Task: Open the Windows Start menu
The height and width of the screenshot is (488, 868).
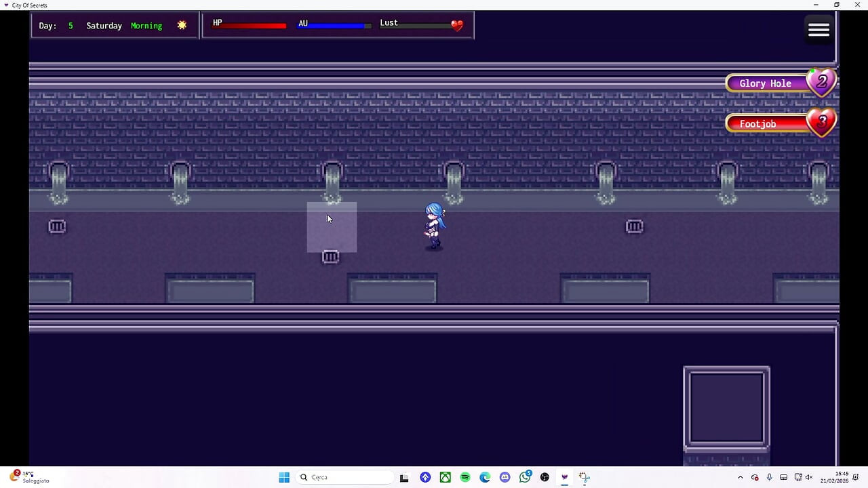Action: pos(284,477)
